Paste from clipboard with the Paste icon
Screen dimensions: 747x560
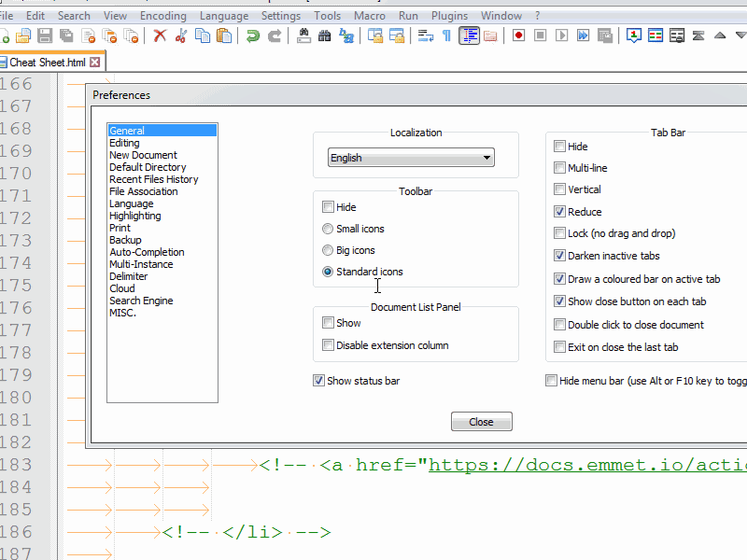(x=224, y=35)
